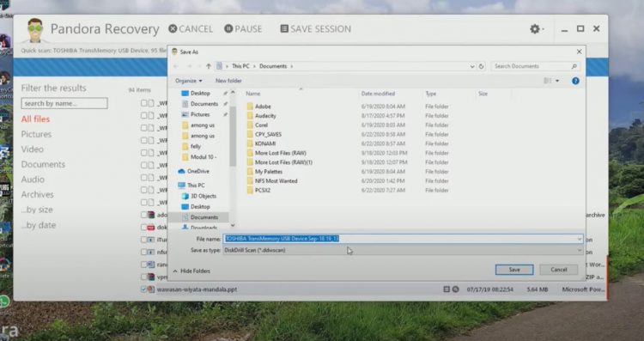This screenshot has width=644, height=341.
Task: Tick the checkbox of the 'vpn' file row
Action: [143, 277]
